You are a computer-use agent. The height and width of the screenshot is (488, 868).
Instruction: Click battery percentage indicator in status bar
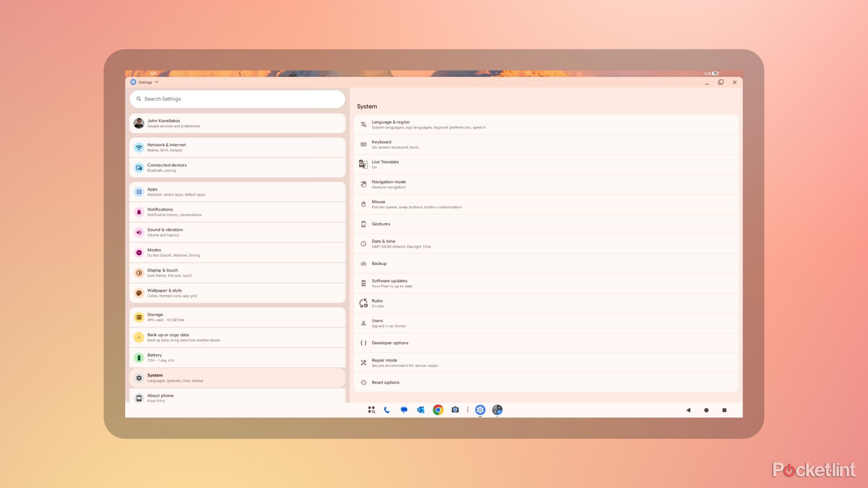point(715,74)
